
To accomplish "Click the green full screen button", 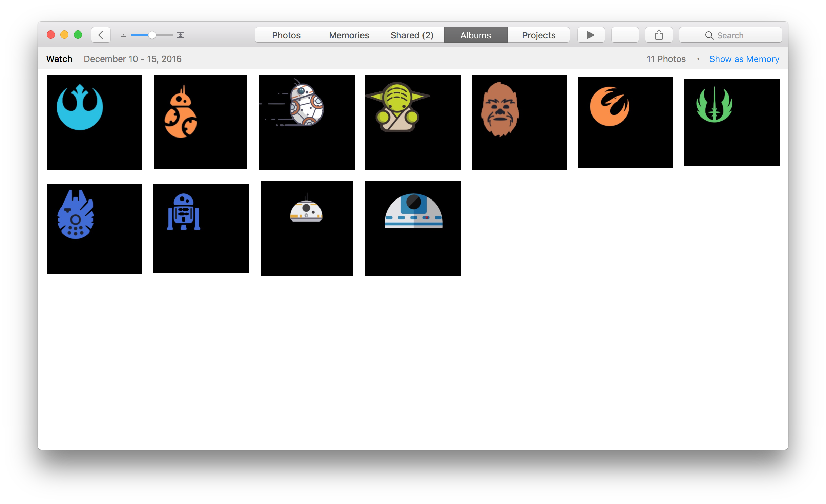I will 78,35.
